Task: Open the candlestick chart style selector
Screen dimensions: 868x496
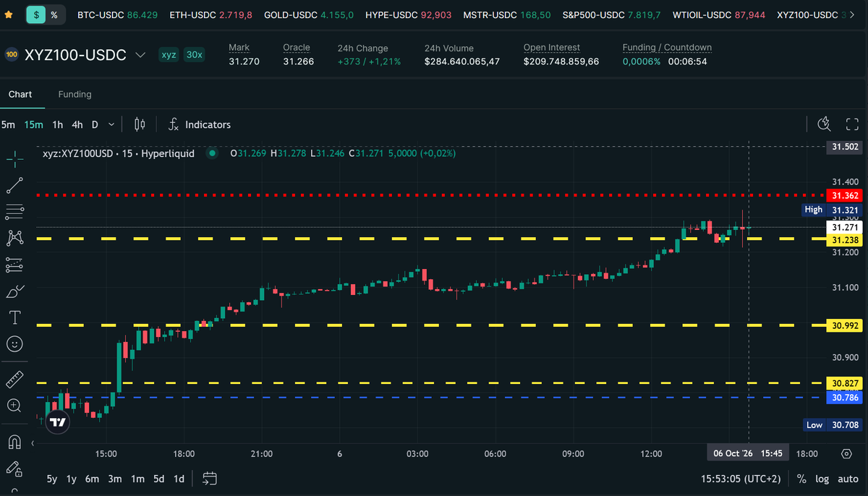Action: (140, 124)
